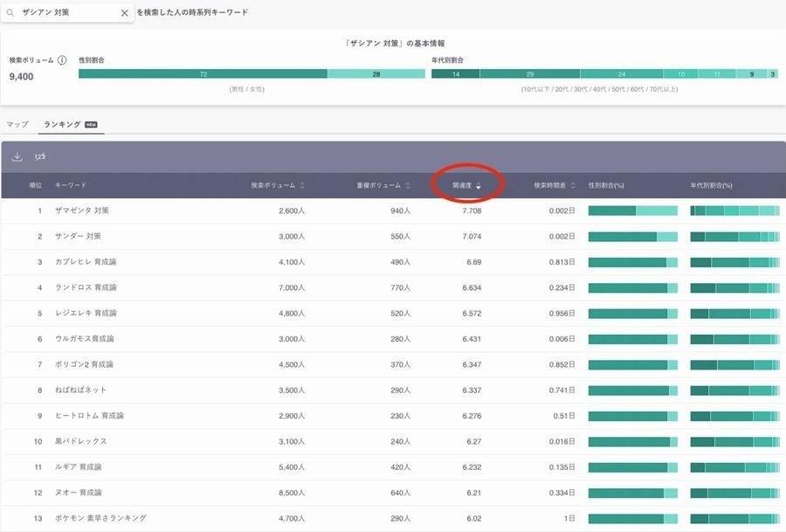This screenshot has width=786, height=532.
Task: Click the 年代別割合 bar for ウルガモス 育成論
Action: point(734,338)
